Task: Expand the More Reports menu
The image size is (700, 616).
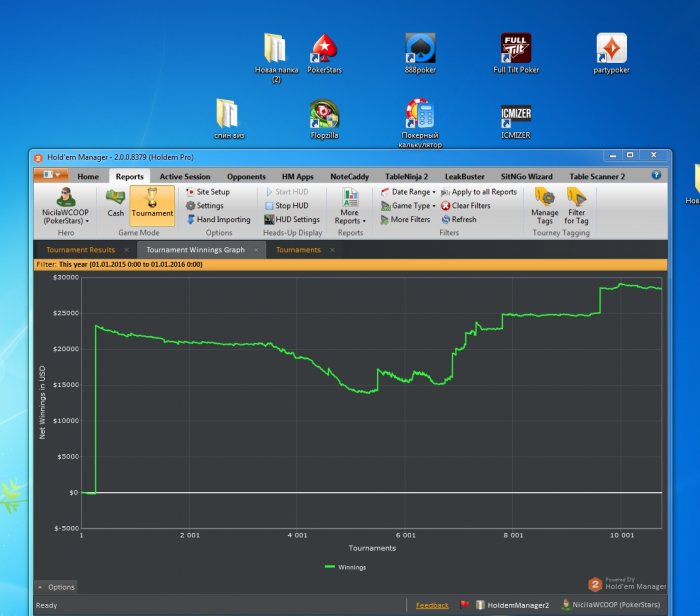Action: [x=349, y=204]
